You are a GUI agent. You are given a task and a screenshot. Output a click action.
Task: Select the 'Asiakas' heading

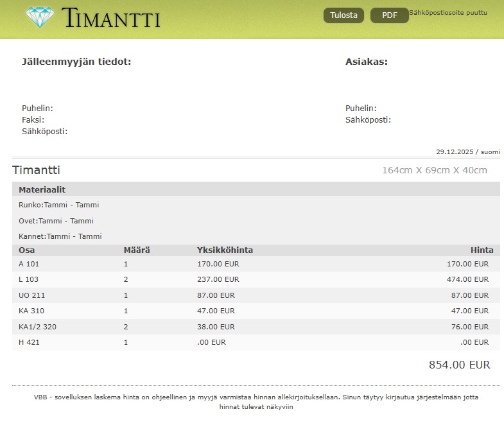click(366, 62)
